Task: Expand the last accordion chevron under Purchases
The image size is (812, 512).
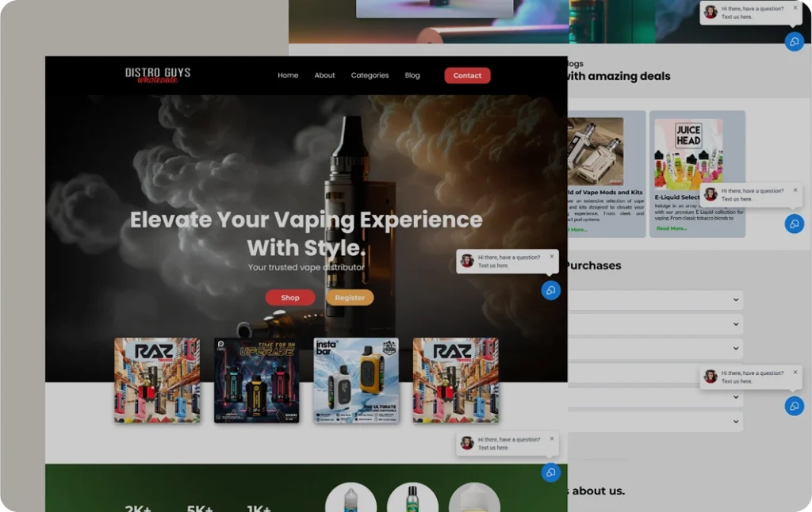Action: (x=736, y=422)
